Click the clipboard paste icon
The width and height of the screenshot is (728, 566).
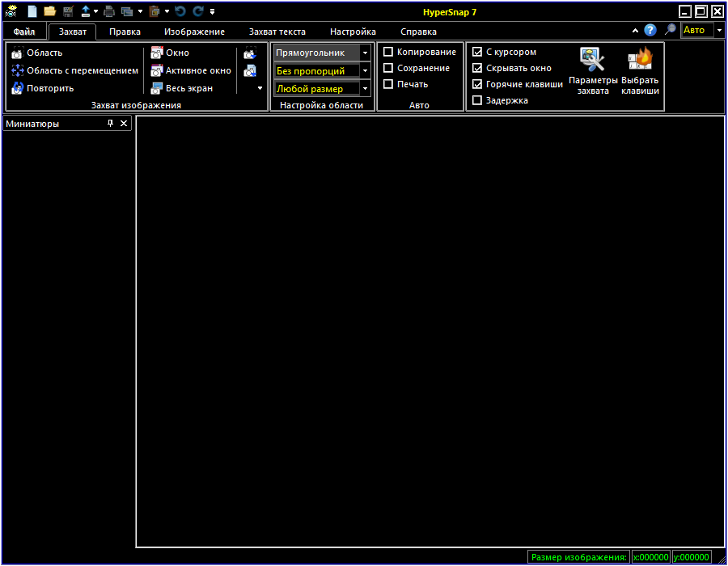coord(154,11)
